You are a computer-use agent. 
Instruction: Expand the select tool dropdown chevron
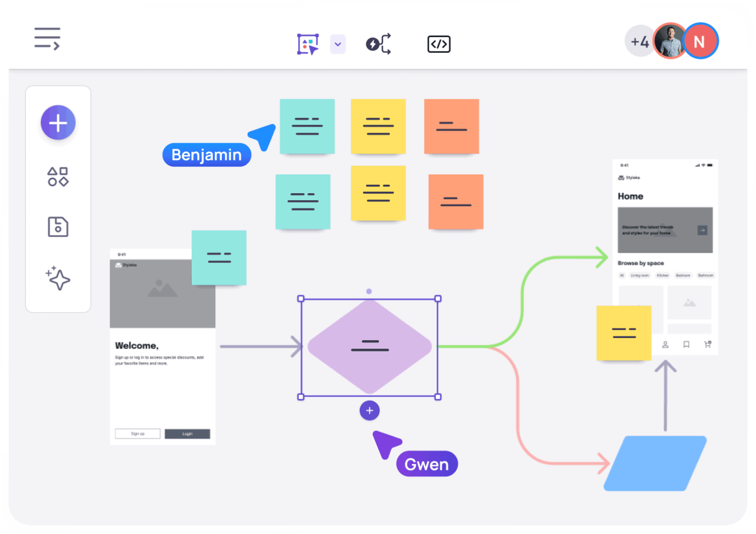pyautogui.click(x=338, y=44)
